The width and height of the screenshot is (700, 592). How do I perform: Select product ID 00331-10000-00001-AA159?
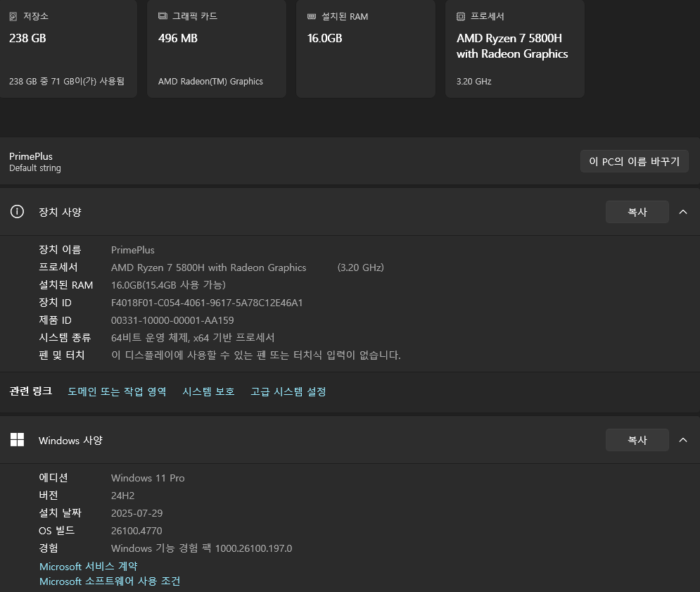coord(172,320)
